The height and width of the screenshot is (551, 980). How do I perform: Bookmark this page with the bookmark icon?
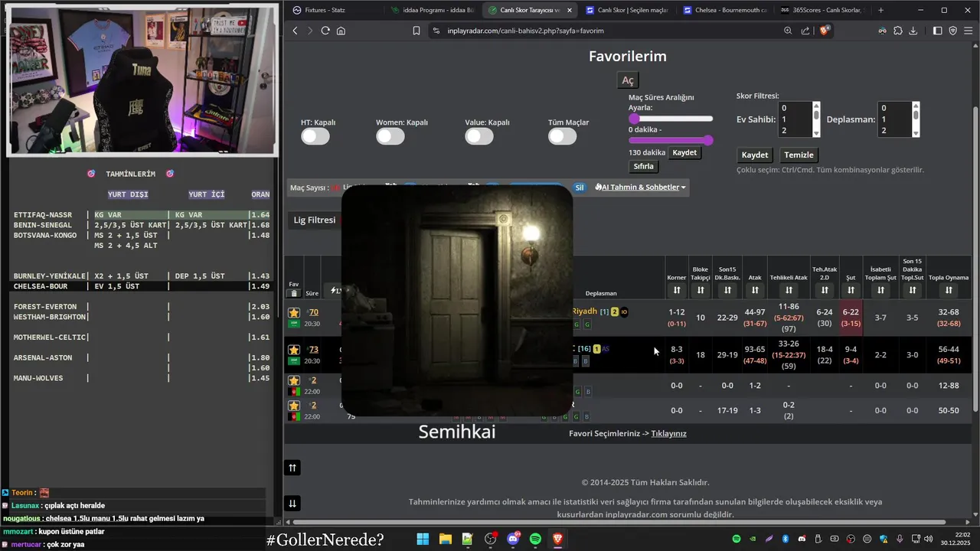(x=416, y=31)
